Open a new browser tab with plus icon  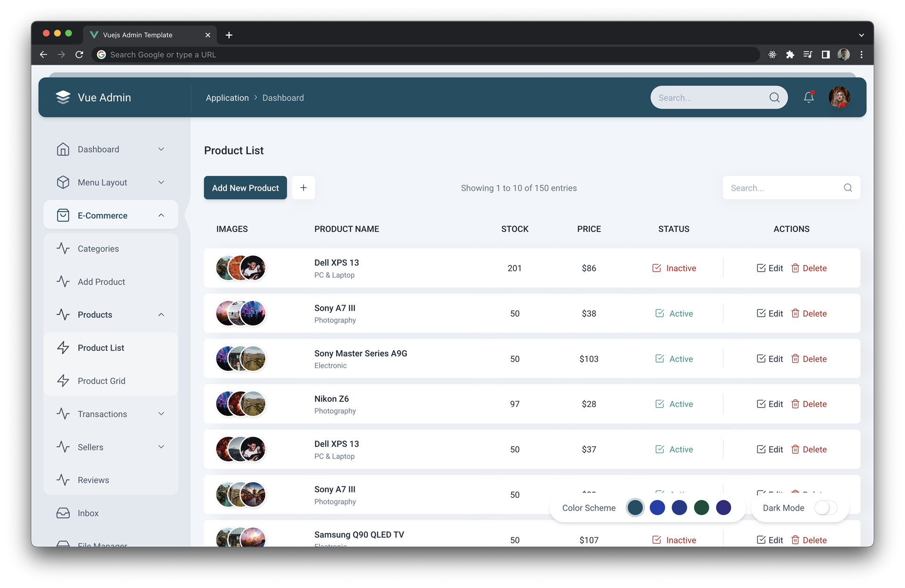click(x=229, y=35)
